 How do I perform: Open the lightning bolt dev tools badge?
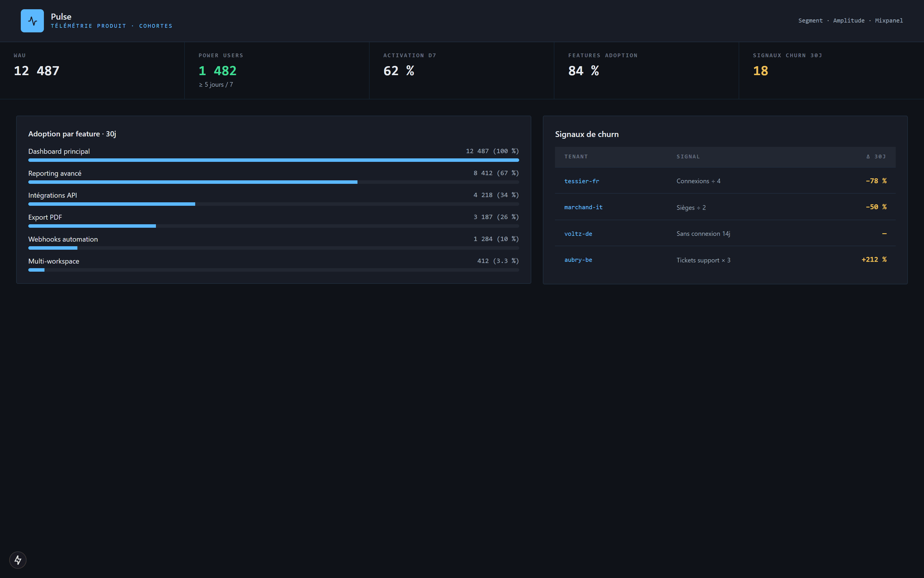(18, 560)
